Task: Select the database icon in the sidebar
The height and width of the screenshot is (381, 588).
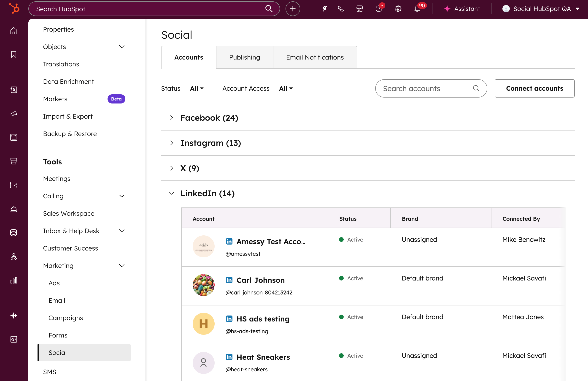Action: [x=13, y=232]
